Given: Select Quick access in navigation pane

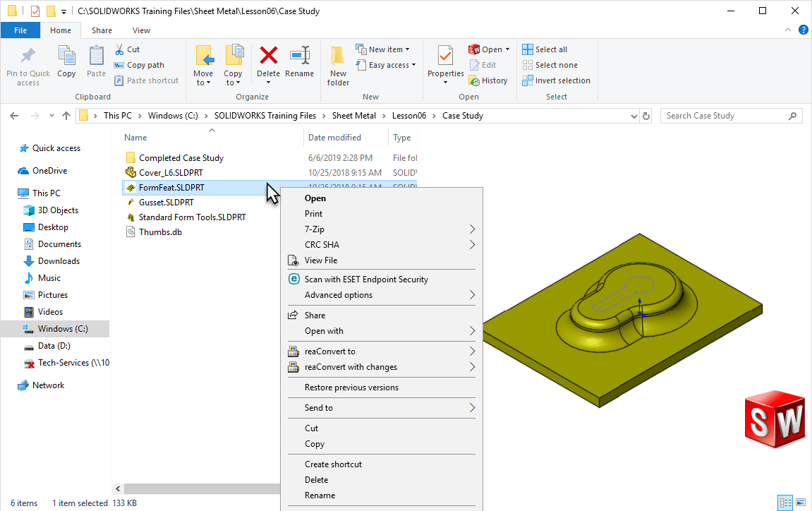Looking at the screenshot, I should pyautogui.click(x=56, y=148).
